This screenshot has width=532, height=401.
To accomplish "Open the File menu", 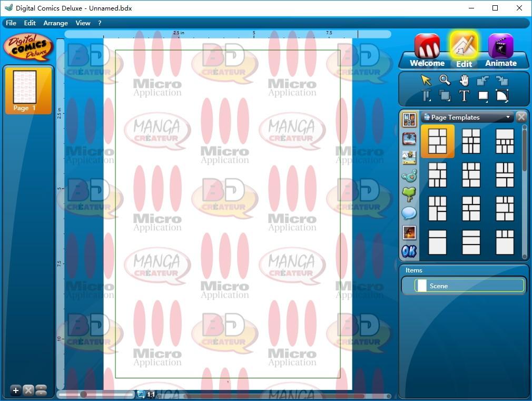I will click(11, 23).
